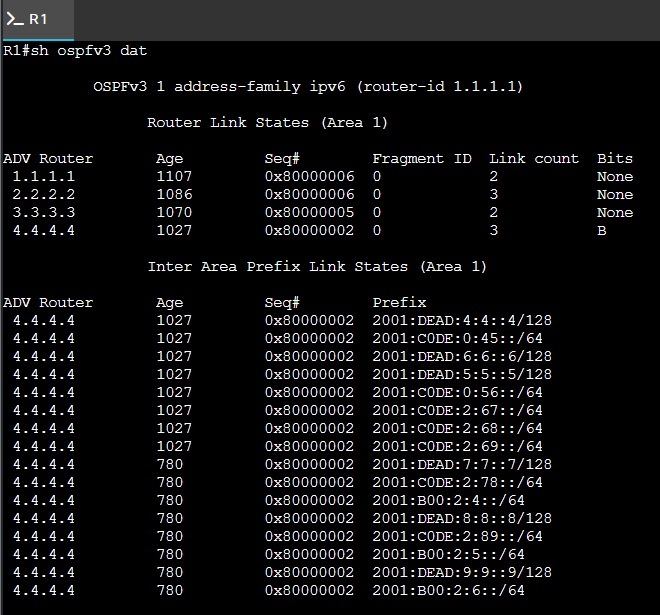Image resolution: width=660 pixels, height=615 pixels.
Task: Click prefix 2001:B00:2:4::/64
Action: click(x=448, y=501)
